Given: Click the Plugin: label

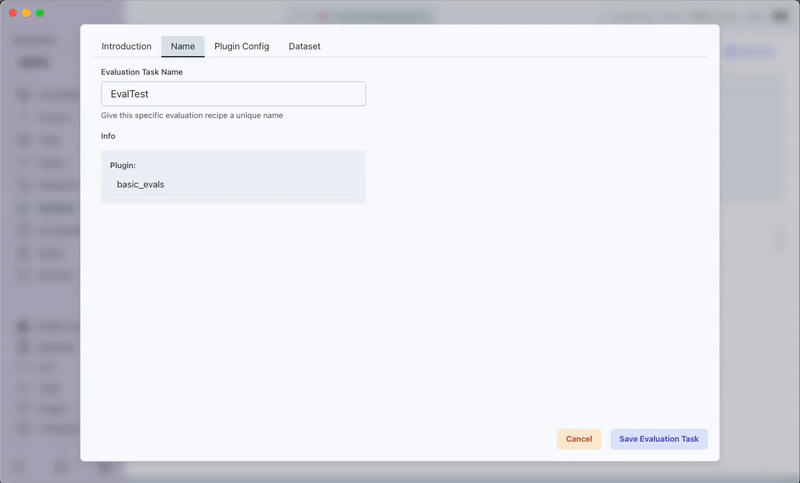Looking at the screenshot, I should pos(123,165).
